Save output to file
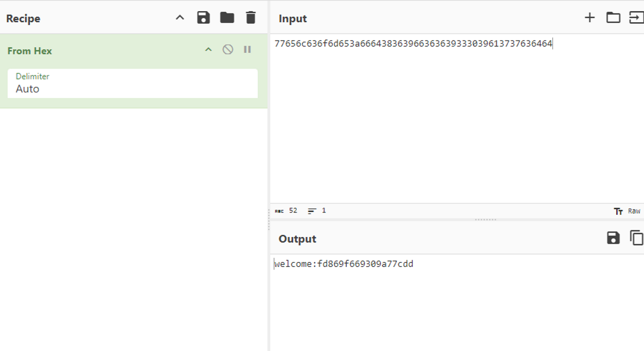This screenshot has height=351, width=644. tap(613, 238)
